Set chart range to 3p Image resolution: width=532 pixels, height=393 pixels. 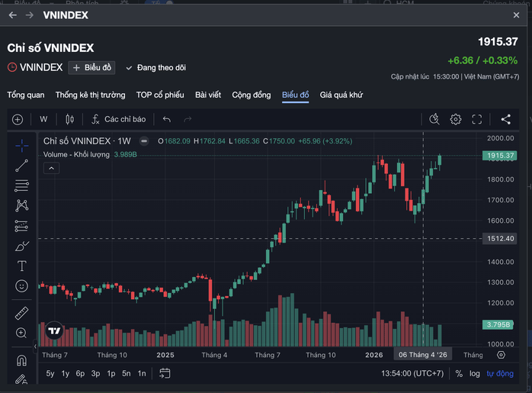(x=96, y=374)
